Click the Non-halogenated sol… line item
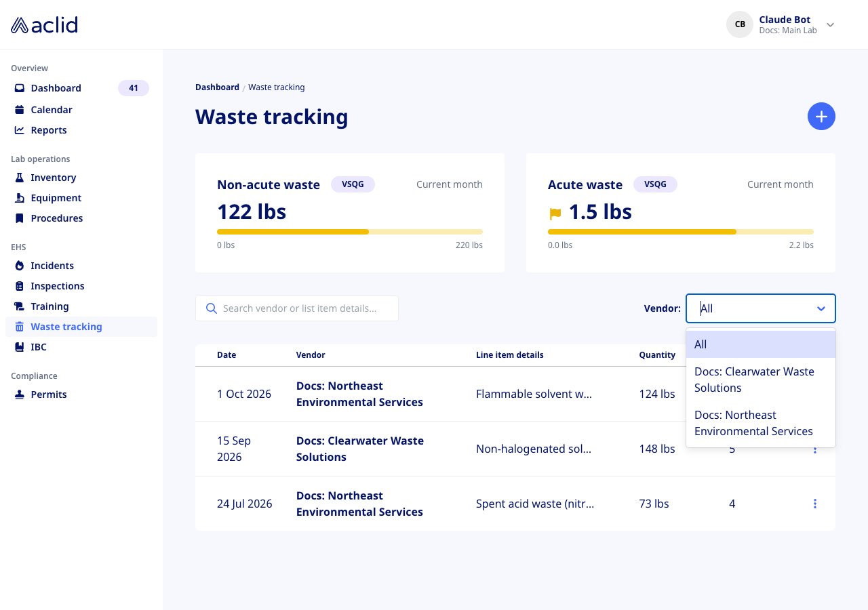The width and height of the screenshot is (868, 610). pyautogui.click(x=534, y=449)
